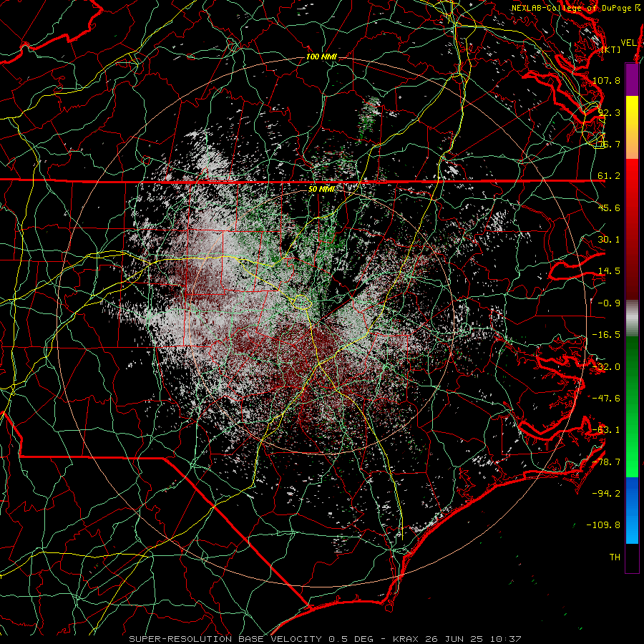Screen dimensions: 644x644
Task: Click the 107.8 scale value
Action: (x=606, y=80)
